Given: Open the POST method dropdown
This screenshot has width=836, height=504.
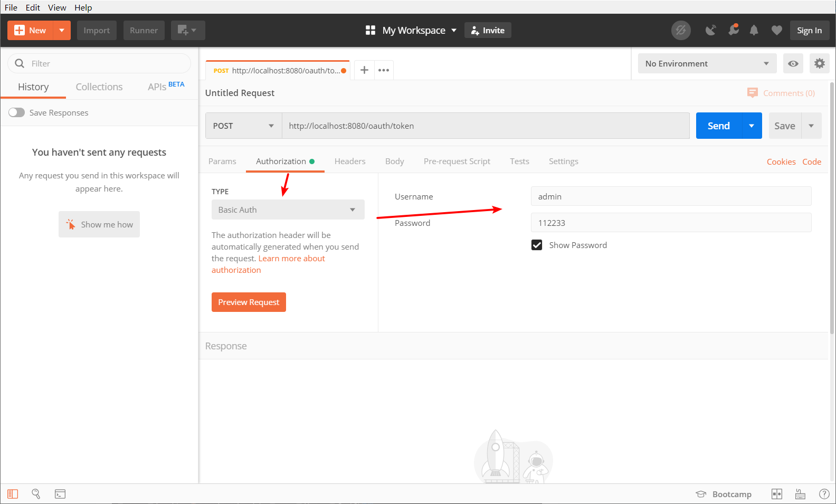Looking at the screenshot, I should (243, 126).
